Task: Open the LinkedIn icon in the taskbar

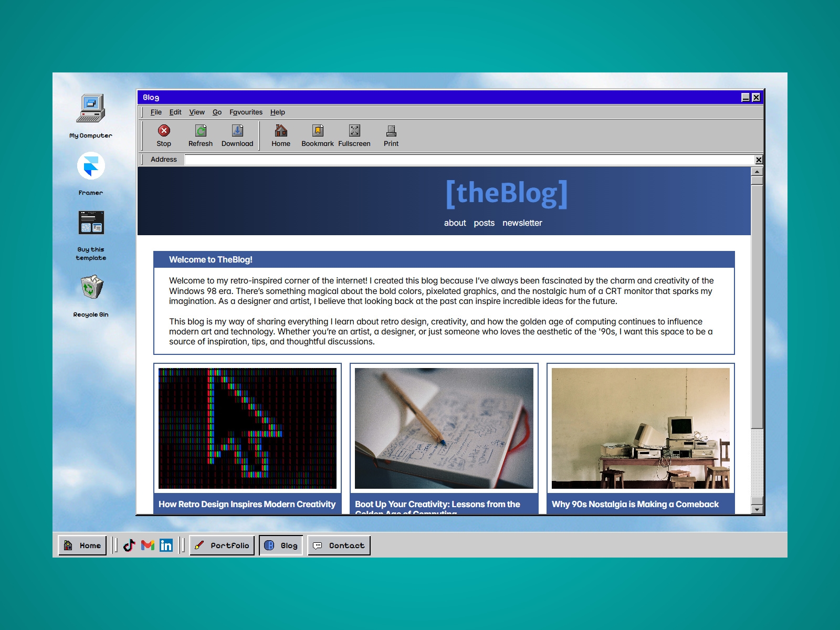Action: 166,545
